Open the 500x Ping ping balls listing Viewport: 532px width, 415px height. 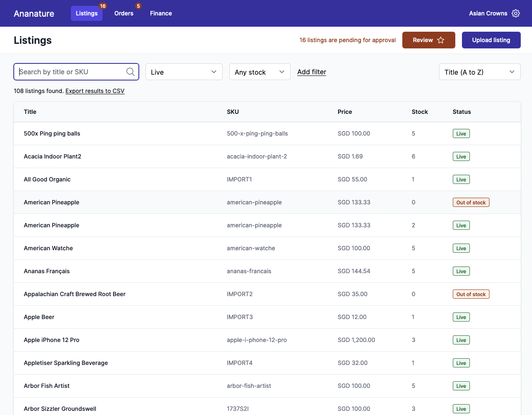click(x=52, y=133)
